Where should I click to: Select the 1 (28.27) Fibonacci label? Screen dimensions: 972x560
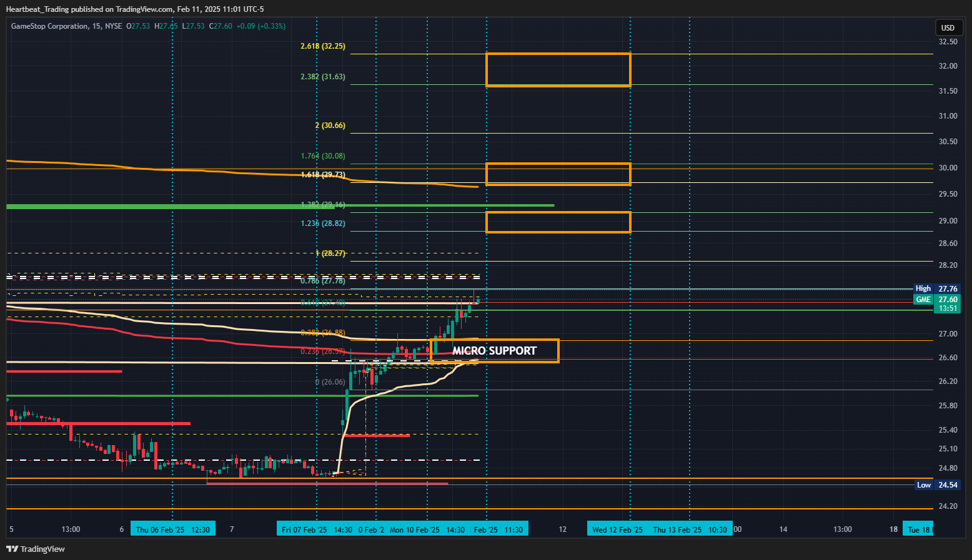(330, 253)
